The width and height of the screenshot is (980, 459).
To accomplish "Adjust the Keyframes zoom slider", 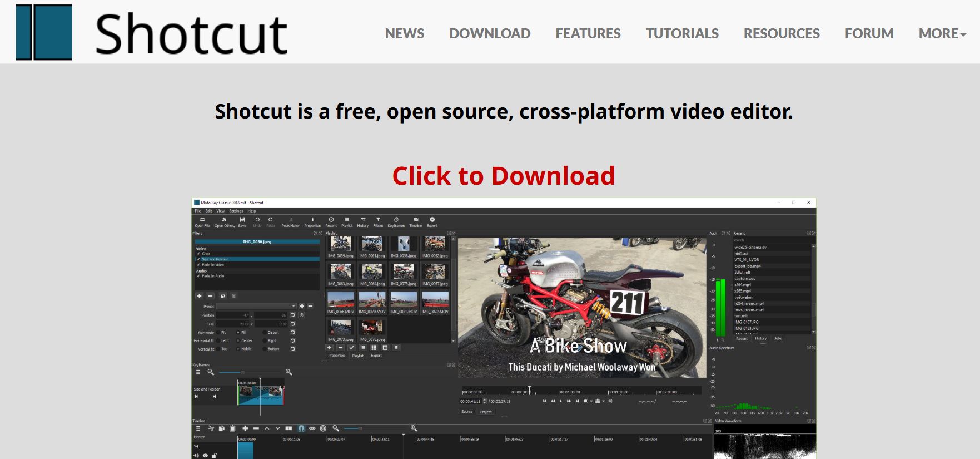I will (x=249, y=372).
